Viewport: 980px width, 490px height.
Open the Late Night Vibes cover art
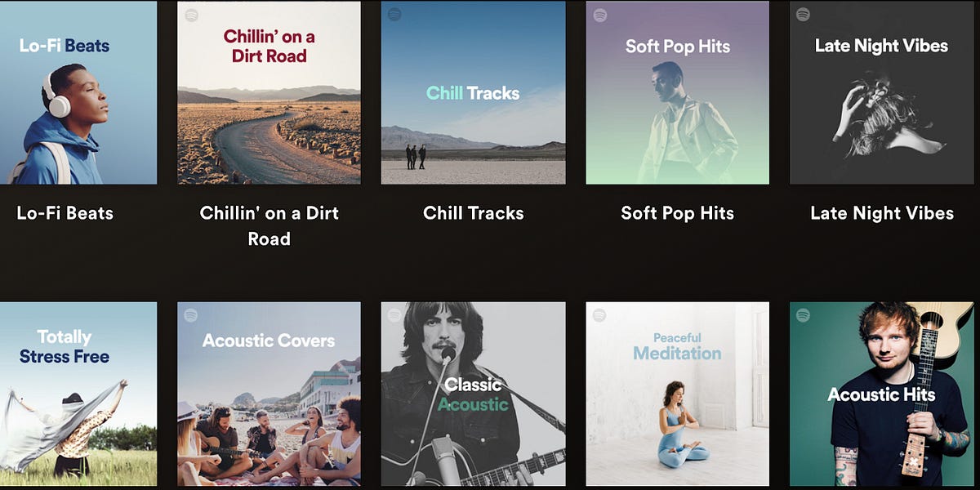click(x=881, y=92)
